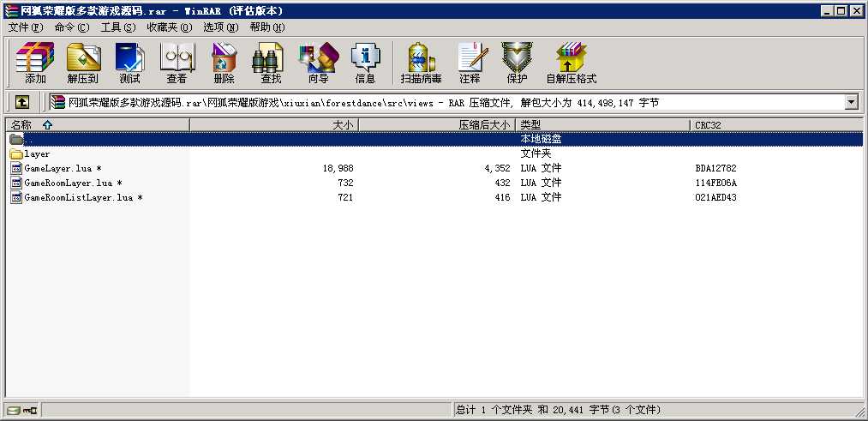Sort by CRC32 column header
868x421 pixels.
(776, 125)
